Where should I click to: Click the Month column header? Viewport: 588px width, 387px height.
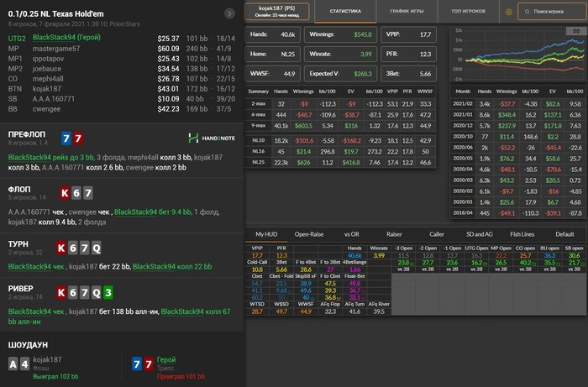click(x=463, y=92)
